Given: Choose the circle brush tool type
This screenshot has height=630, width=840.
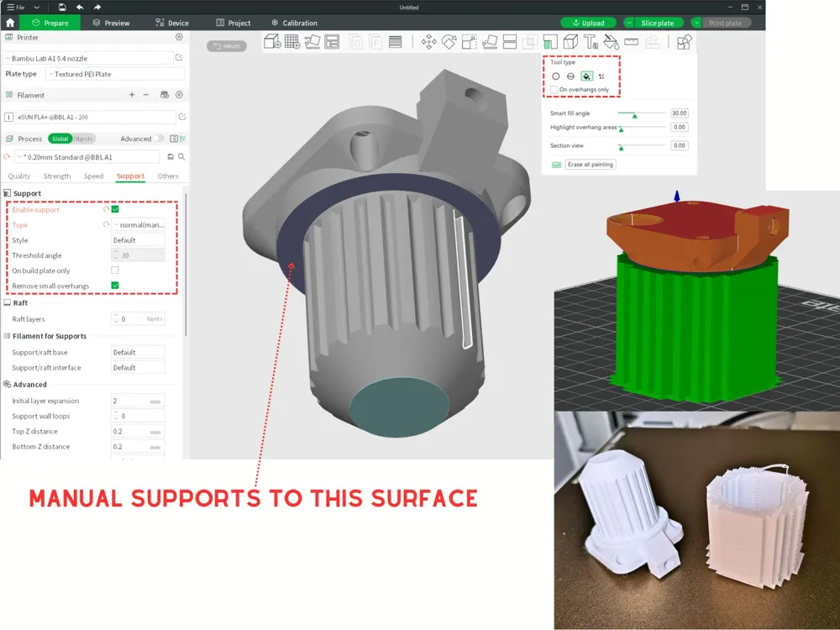Looking at the screenshot, I should tap(556, 76).
